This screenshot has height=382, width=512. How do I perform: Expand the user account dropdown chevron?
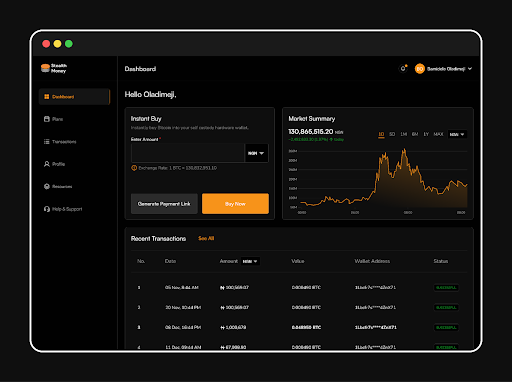[x=470, y=69]
